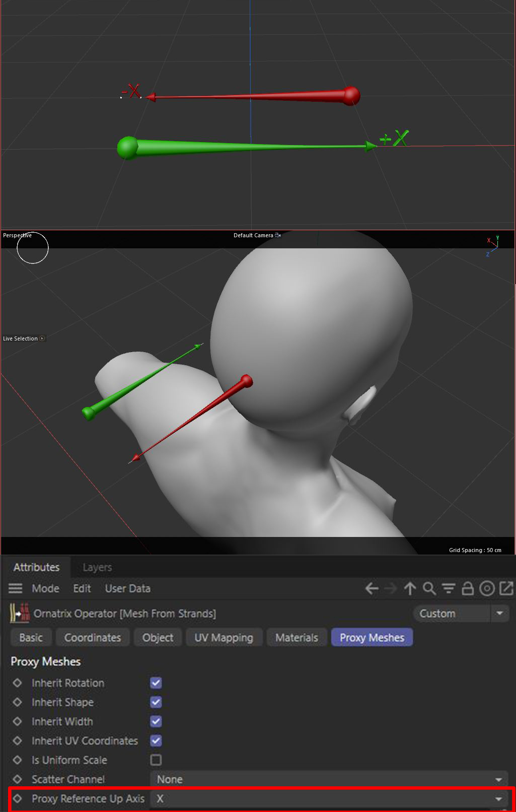The image size is (516, 812).
Task: Click the Ornatrix Mesh From Strands operator icon
Action: 20,614
